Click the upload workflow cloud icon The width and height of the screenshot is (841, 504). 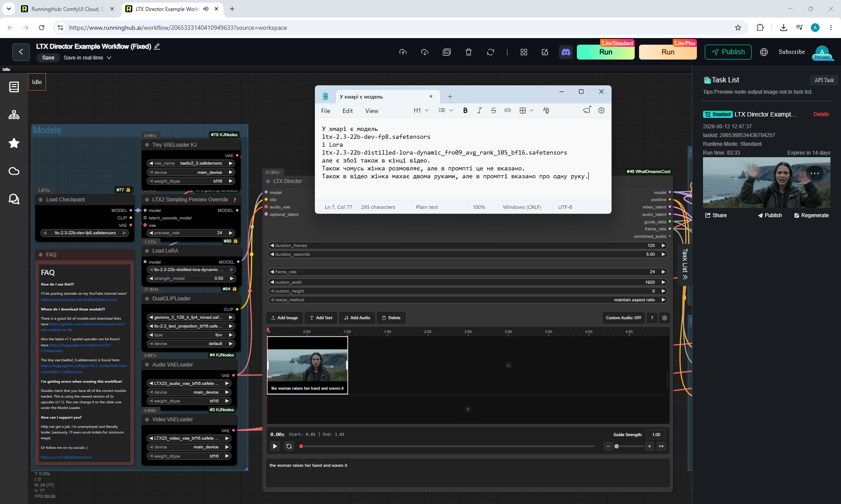click(x=403, y=52)
